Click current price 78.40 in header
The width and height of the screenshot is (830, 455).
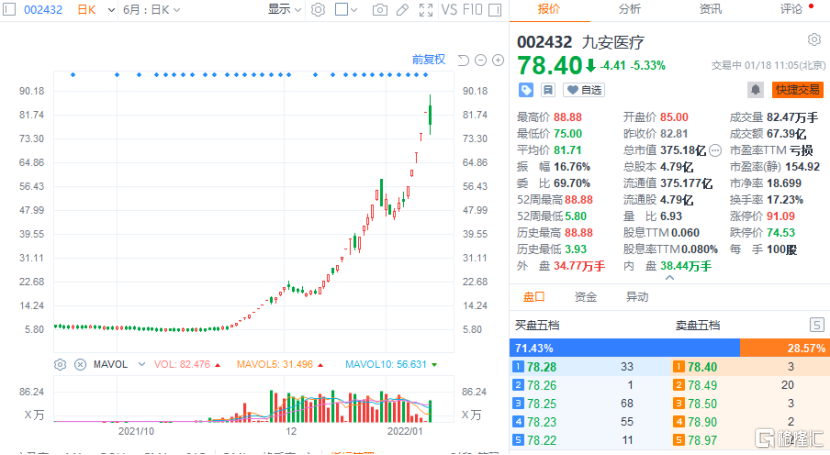pyautogui.click(x=549, y=66)
